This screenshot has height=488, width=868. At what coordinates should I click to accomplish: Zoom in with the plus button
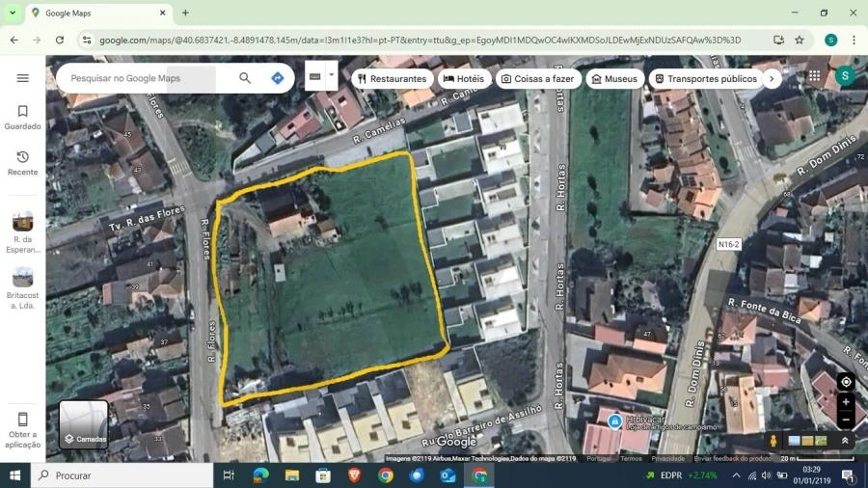click(845, 402)
